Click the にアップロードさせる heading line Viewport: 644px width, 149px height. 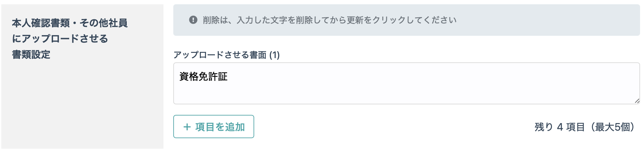tap(60, 39)
